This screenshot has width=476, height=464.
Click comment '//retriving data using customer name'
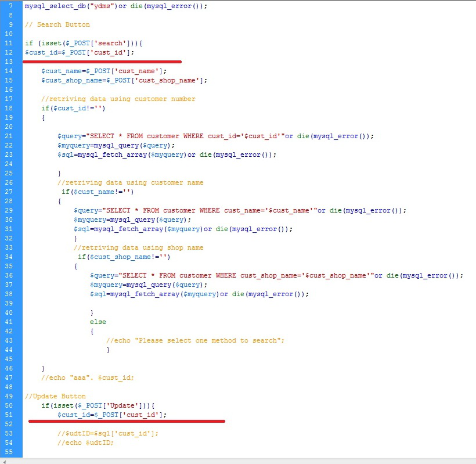point(130,182)
